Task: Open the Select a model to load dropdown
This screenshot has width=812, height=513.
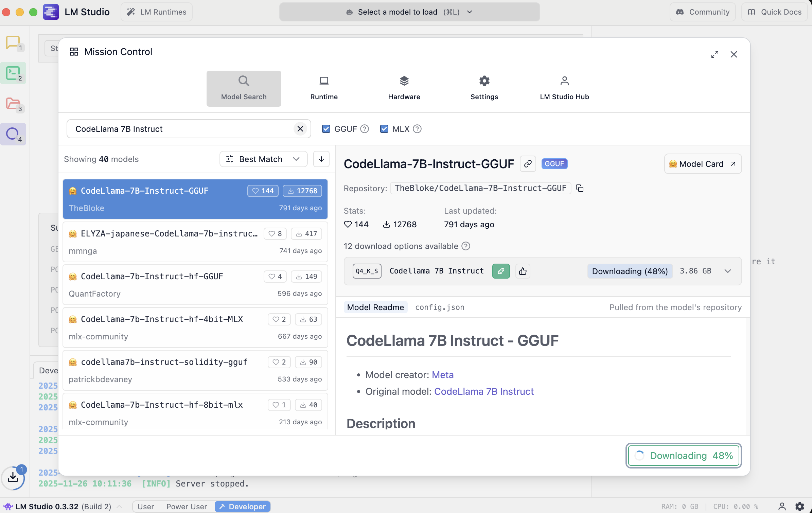Action: [409, 12]
